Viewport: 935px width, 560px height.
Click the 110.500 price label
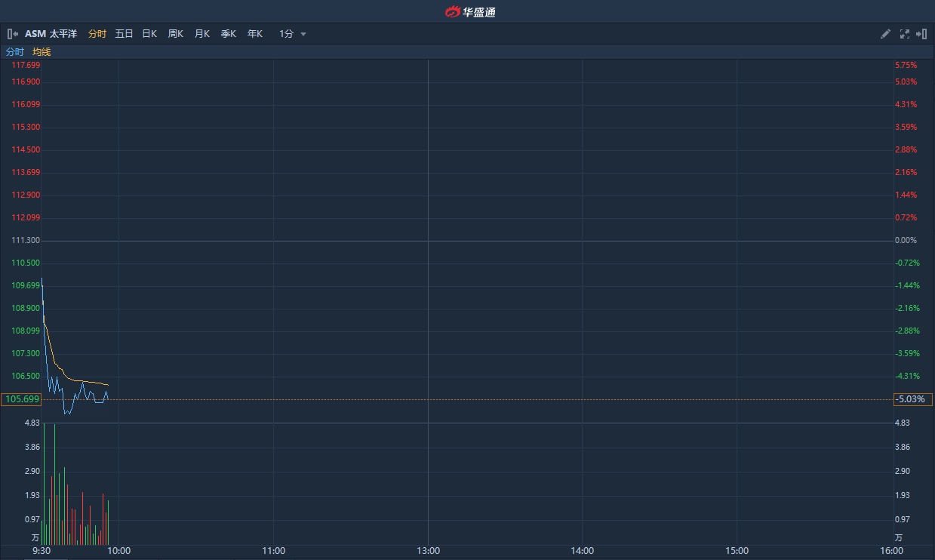[x=26, y=263]
